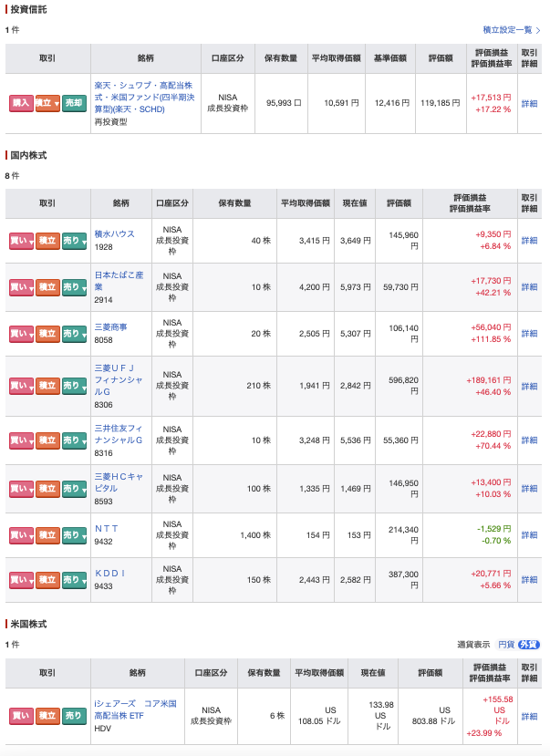
Task: Open 売り dropdown for 三菱商事
Action: (x=74, y=334)
